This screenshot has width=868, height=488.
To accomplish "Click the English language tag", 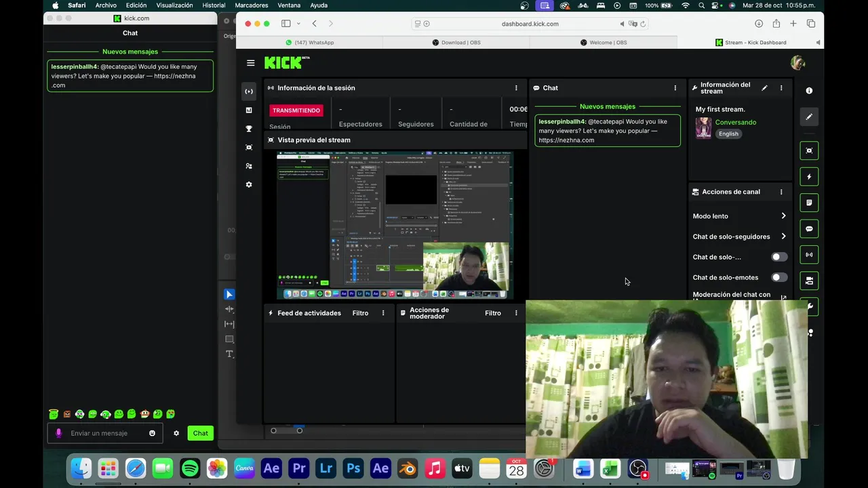I will [x=729, y=134].
